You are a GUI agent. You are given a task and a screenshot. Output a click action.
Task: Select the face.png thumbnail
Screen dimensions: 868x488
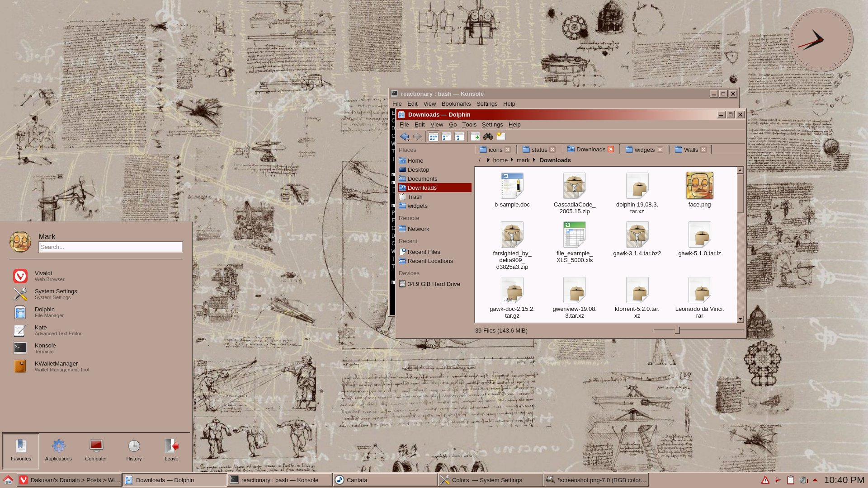[699, 185]
